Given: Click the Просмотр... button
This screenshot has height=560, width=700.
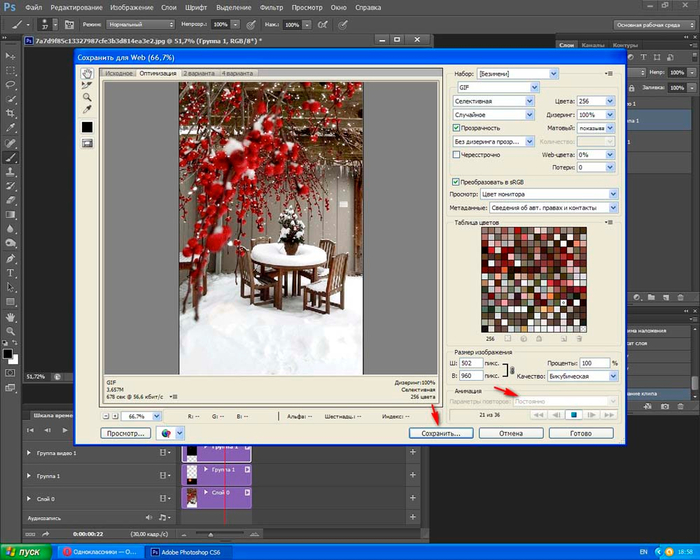Looking at the screenshot, I should coord(126,433).
